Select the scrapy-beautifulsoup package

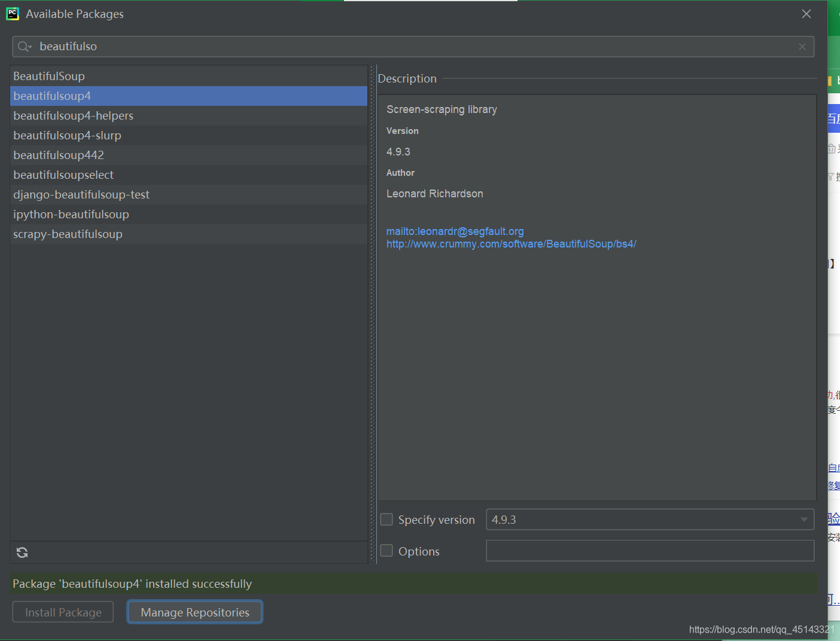click(x=188, y=234)
